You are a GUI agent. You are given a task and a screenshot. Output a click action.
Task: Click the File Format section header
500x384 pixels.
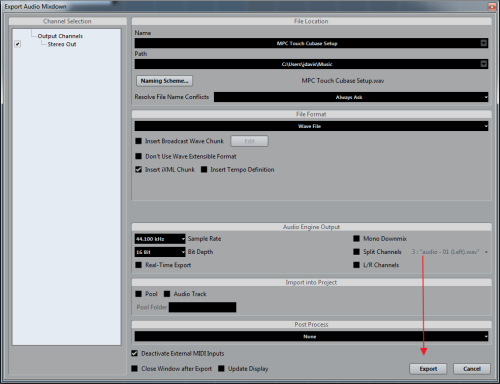pos(311,114)
